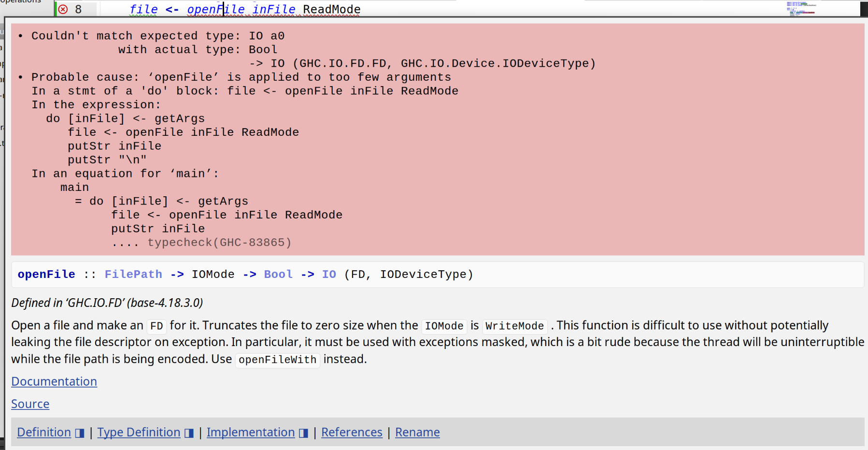
Task: Click openFile in line 8 of the editor
Action: [x=216, y=9]
